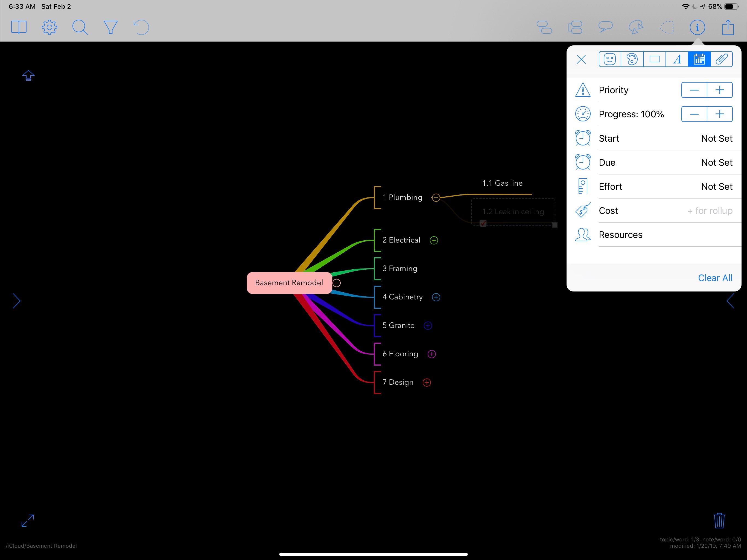Select the 7 Design topic

(398, 382)
